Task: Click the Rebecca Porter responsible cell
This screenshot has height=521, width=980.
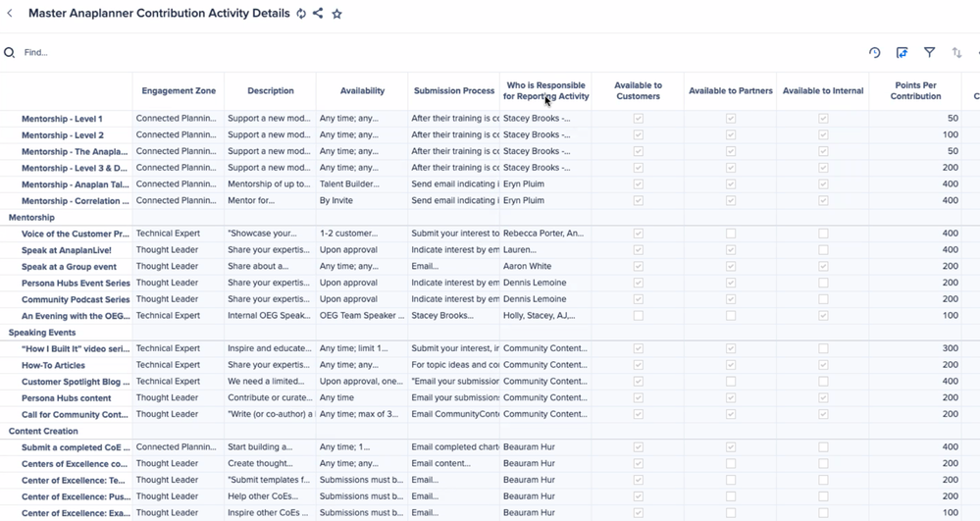Action: click(545, 234)
